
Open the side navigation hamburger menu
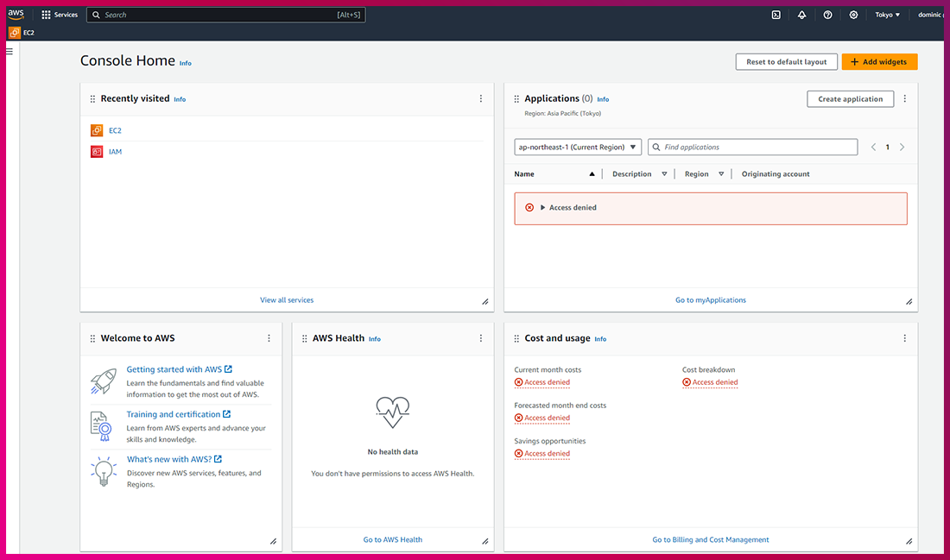click(9, 52)
